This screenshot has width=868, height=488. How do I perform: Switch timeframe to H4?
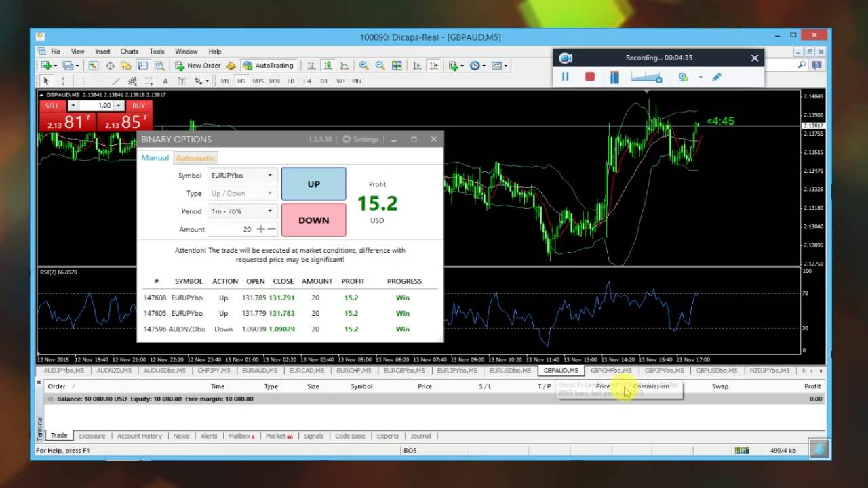307,81
